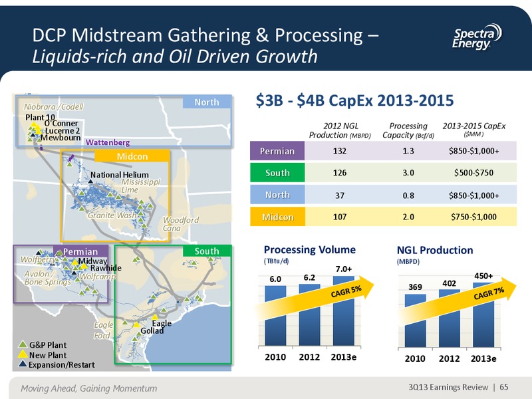
Task: Click the Granite Wash map label
Action: (x=112, y=215)
